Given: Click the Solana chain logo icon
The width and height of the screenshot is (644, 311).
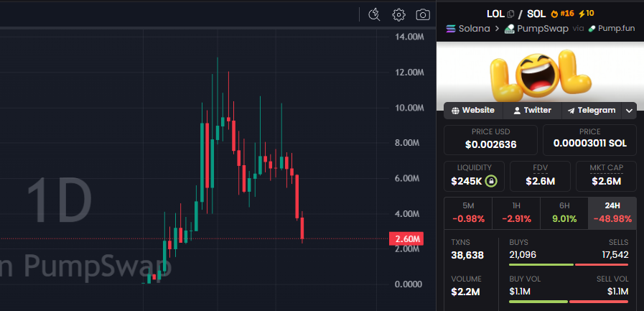Looking at the screenshot, I should point(451,29).
